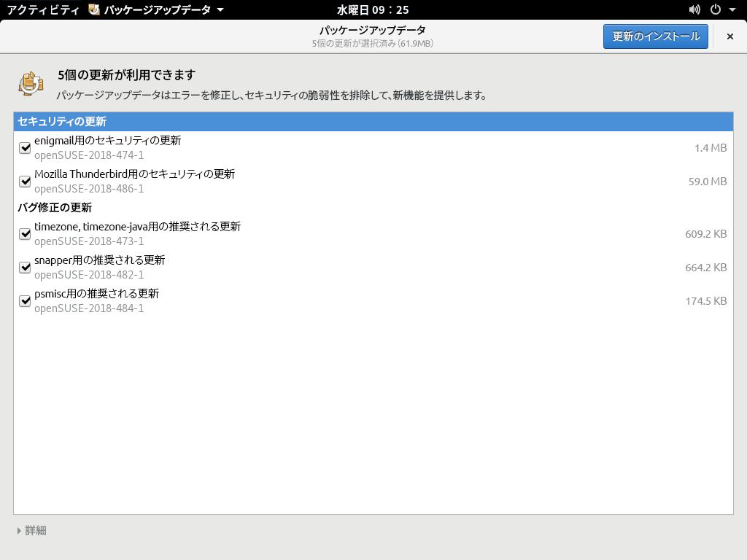Toggle the timezone update checkbox
The height and width of the screenshot is (560, 747).
click(x=25, y=234)
